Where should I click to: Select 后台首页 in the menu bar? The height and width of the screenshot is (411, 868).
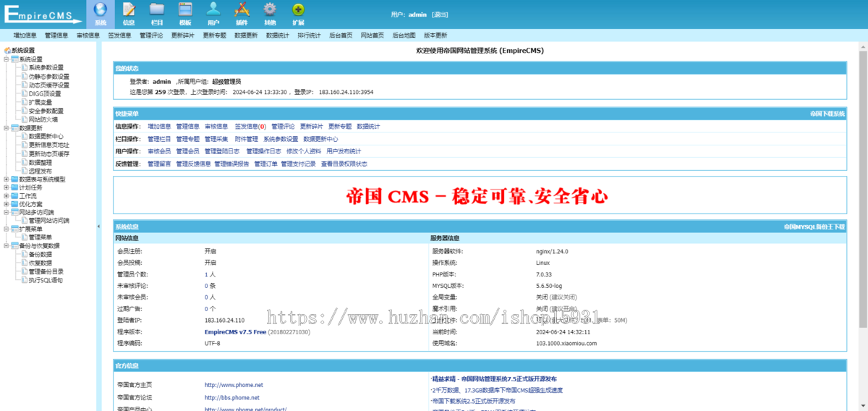click(x=341, y=35)
